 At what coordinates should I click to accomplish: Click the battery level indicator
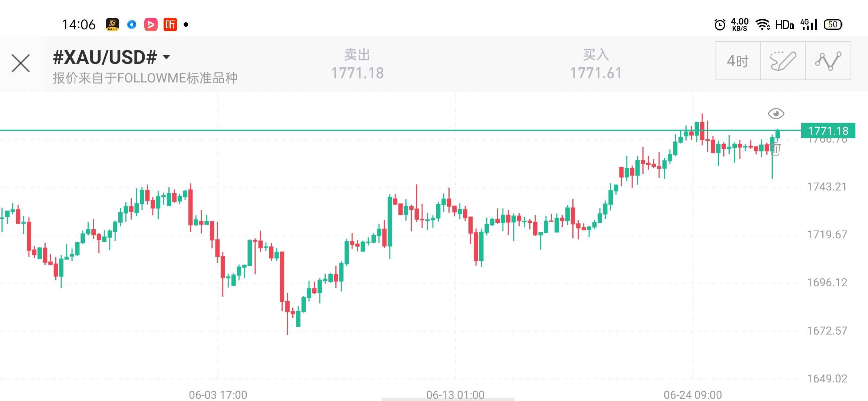tap(833, 25)
